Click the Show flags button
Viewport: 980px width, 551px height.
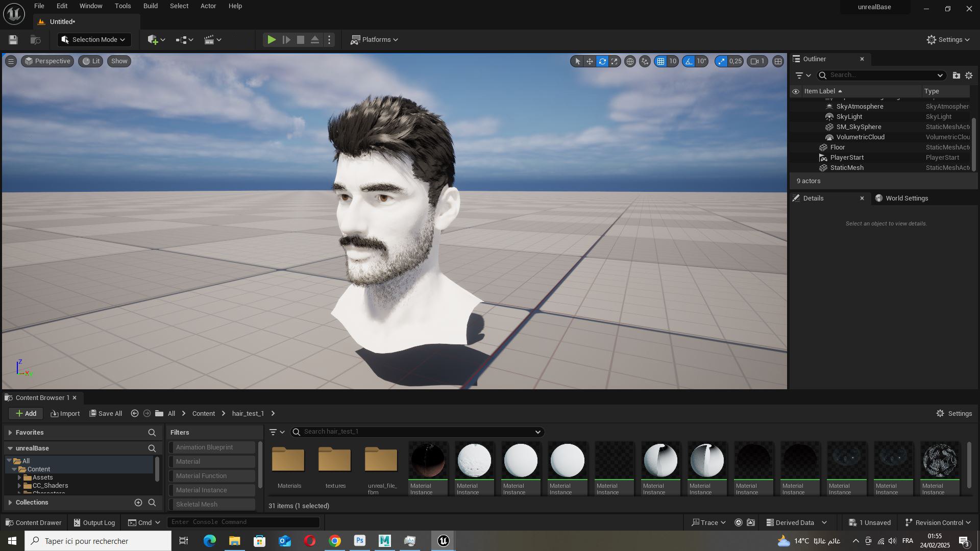(119, 61)
